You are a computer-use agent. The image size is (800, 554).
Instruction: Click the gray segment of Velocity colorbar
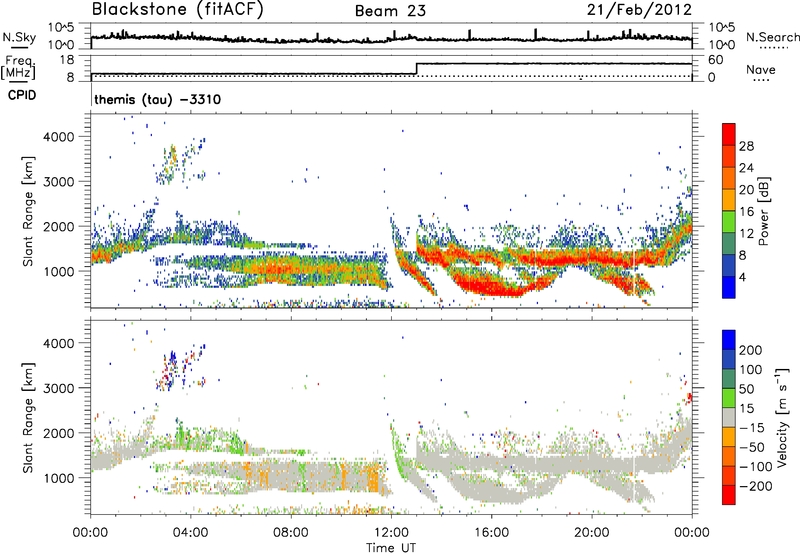point(729,417)
